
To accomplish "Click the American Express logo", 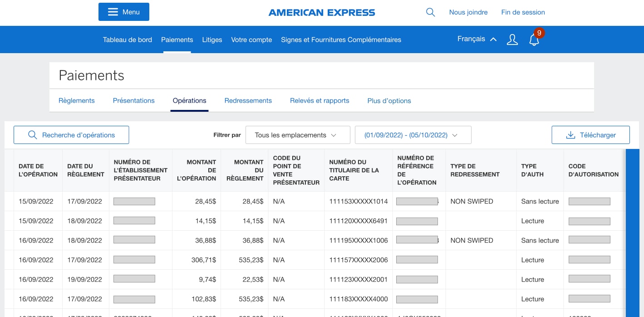I will (322, 12).
